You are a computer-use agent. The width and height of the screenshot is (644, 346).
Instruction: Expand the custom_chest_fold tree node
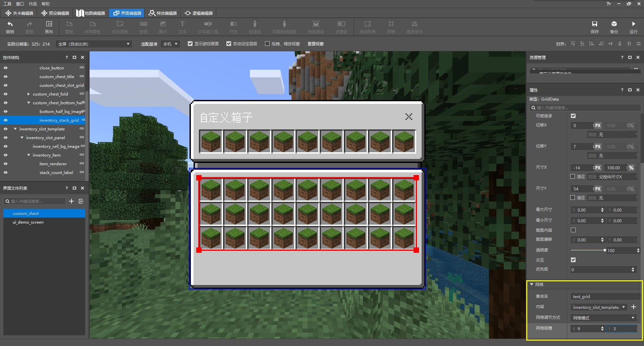click(29, 94)
